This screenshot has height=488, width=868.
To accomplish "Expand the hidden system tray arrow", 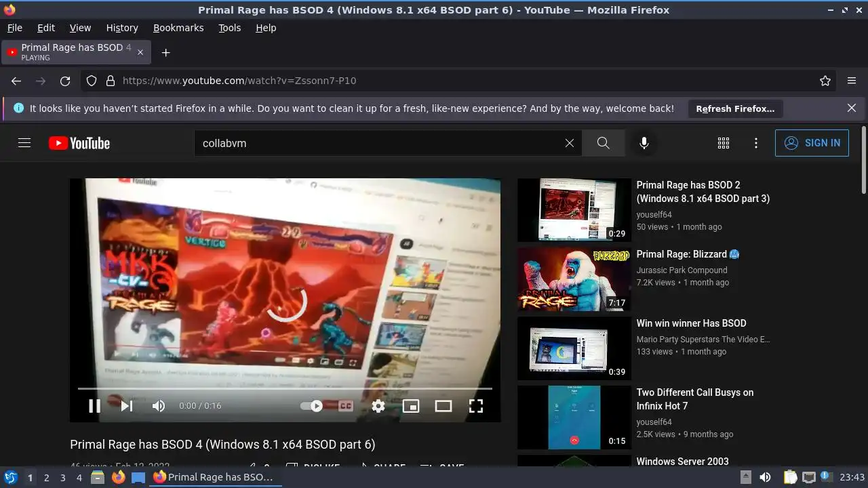I will click(x=746, y=477).
